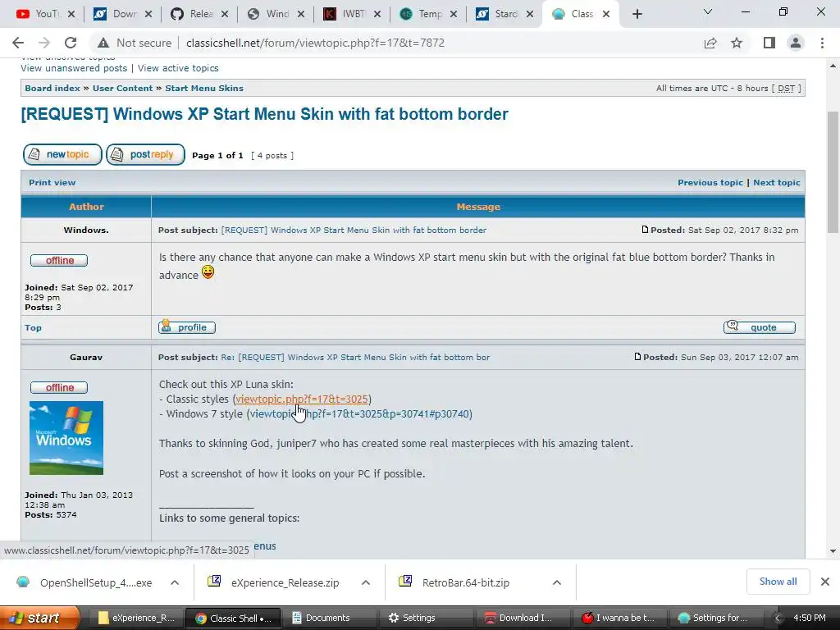Go back to the previous page
The width and height of the screenshot is (840, 630).
(x=18, y=43)
